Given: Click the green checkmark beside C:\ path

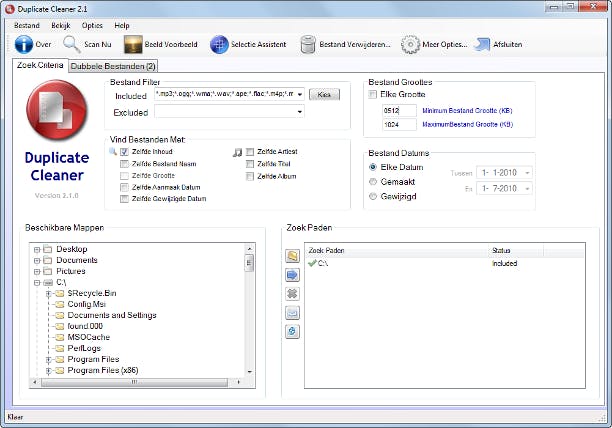Looking at the screenshot, I should tap(312, 263).
